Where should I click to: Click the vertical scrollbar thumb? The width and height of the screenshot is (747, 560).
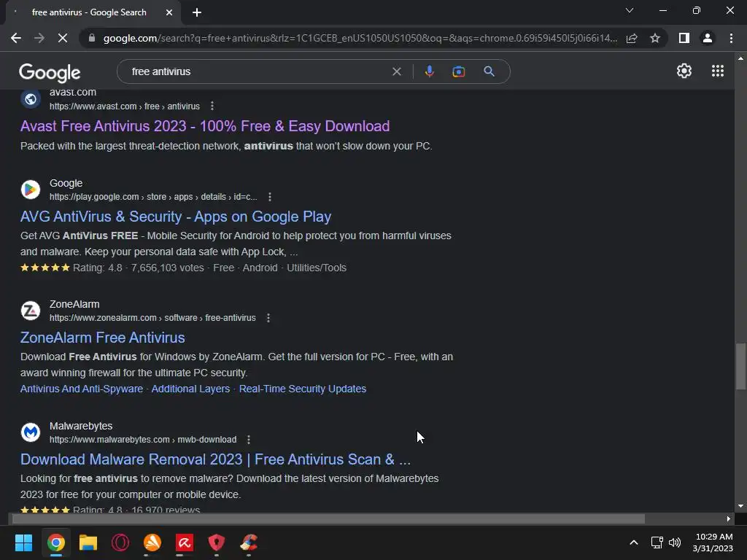pos(740,366)
